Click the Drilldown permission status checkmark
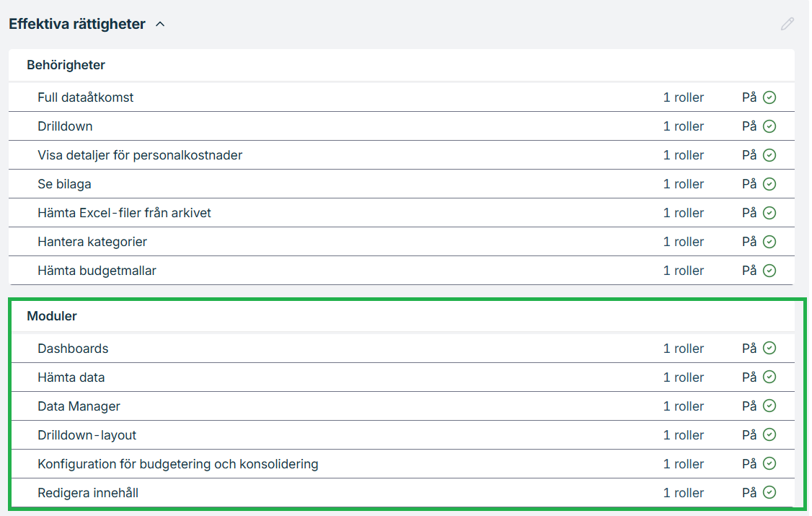 click(769, 126)
